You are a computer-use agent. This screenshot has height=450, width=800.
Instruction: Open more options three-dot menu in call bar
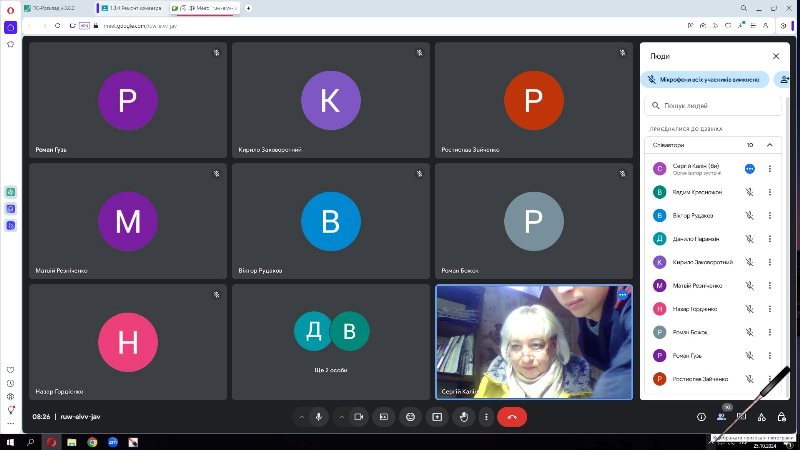point(487,416)
